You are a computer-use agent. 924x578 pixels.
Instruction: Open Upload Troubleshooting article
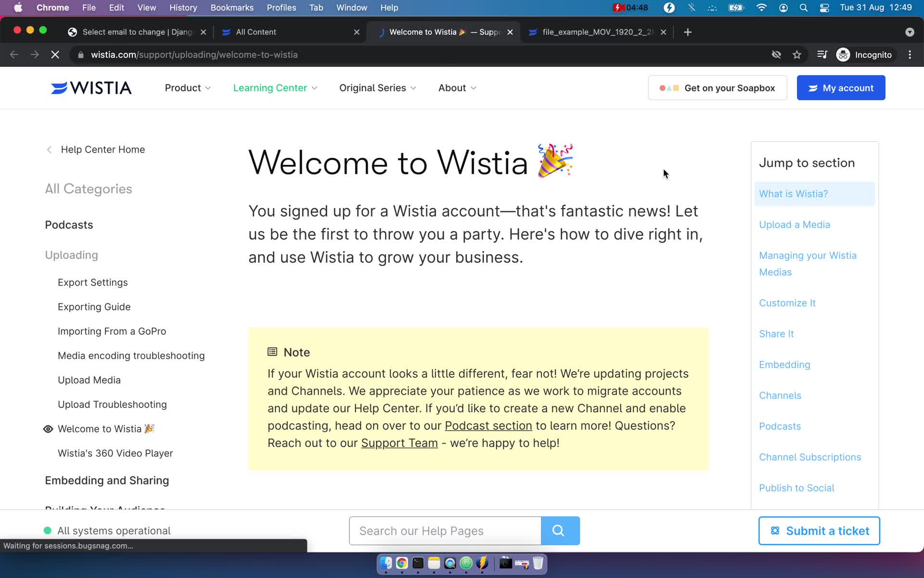click(112, 405)
